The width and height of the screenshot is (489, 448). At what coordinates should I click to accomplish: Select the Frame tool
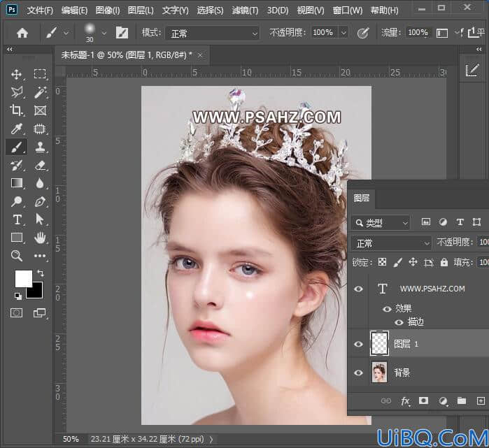pyautogui.click(x=40, y=110)
